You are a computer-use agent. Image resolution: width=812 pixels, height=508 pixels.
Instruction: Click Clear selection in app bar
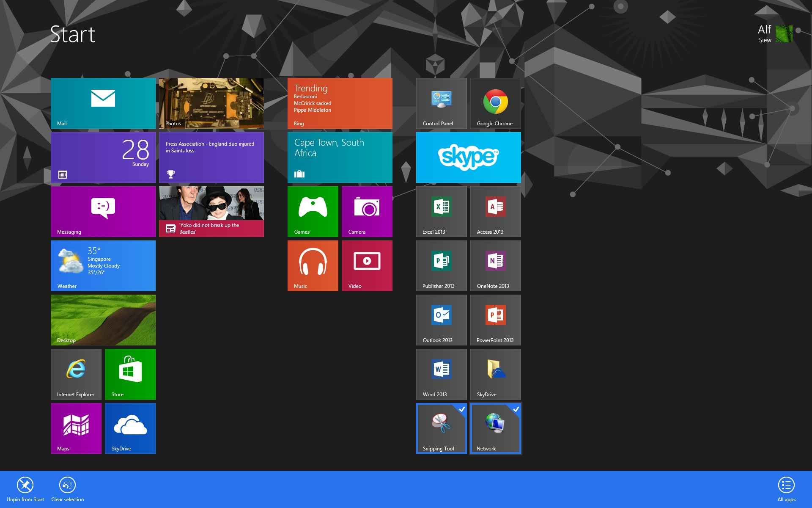coord(68,489)
